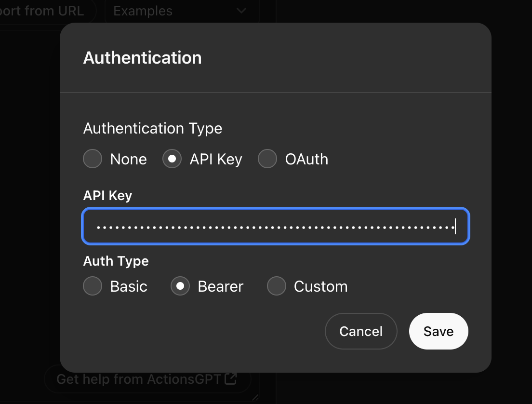Click the Auth Type section label
Screen dimensions: 532x404
point(116,261)
